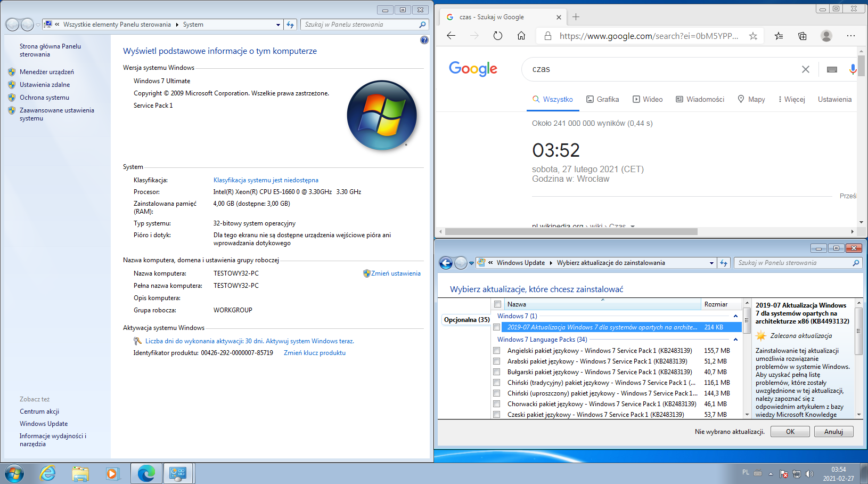Click the Google voice search microphone icon
This screenshot has height=484, width=868.
coord(853,69)
